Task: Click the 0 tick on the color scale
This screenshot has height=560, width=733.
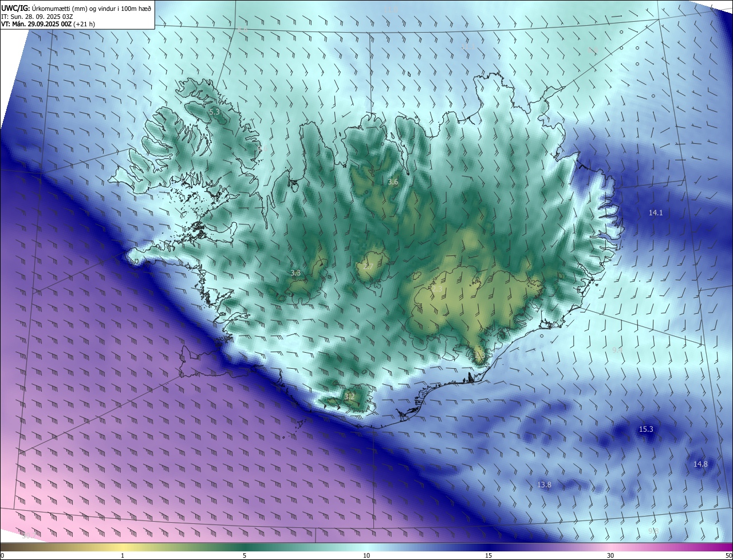Action: [2, 555]
